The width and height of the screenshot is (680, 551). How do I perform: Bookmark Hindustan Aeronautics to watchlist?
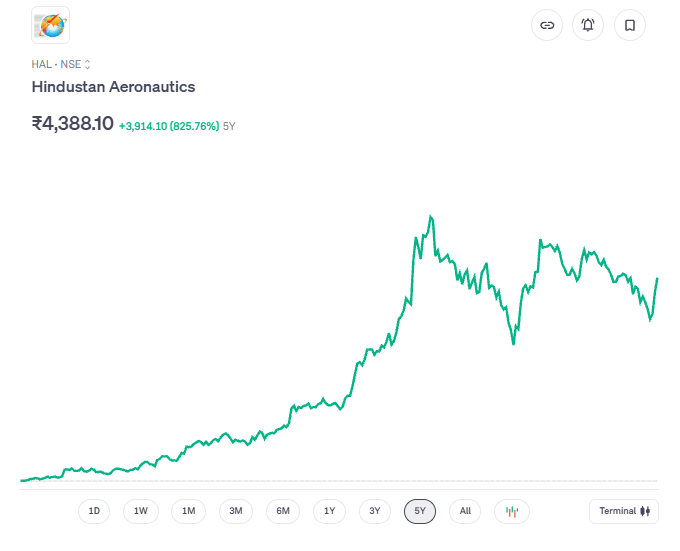point(630,25)
